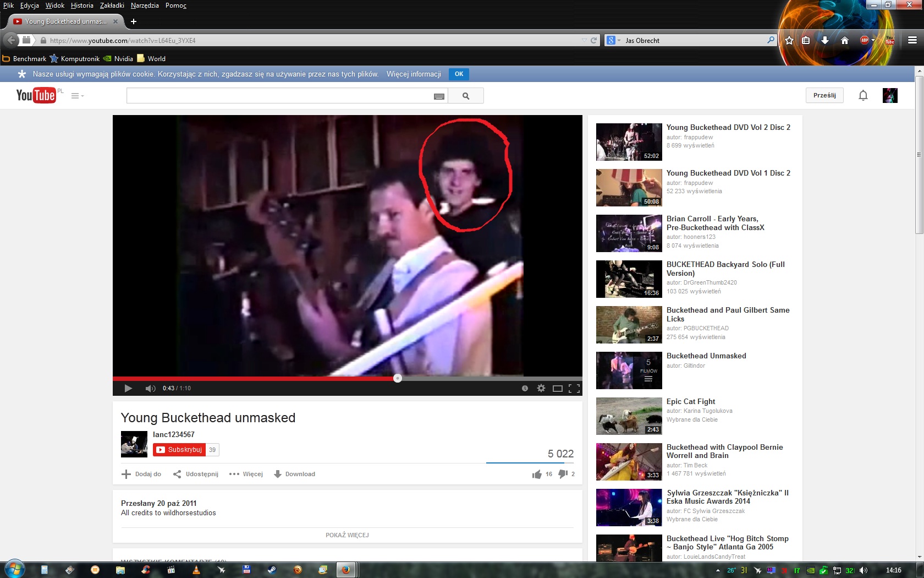Click the VLC icon in the taskbar
The image size is (924, 578).
[x=196, y=570]
